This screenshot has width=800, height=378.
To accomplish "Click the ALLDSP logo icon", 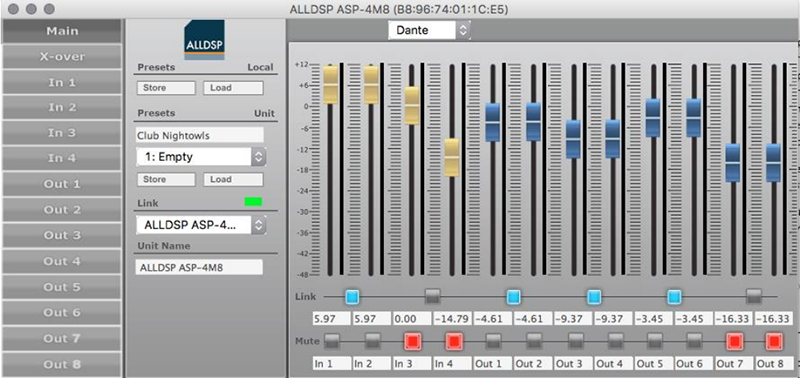I will click(x=204, y=40).
